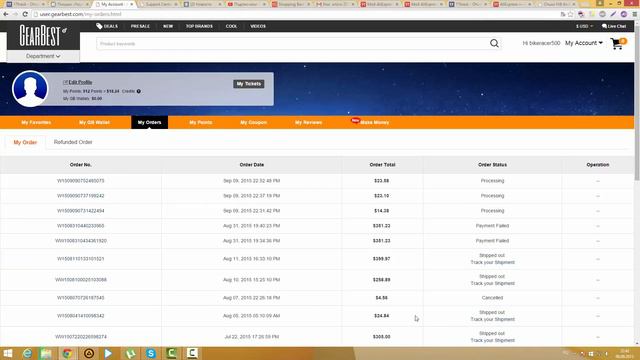The height and width of the screenshot is (360, 640).
Task: Switch to the My Reviews tab
Action: tap(308, 122)
